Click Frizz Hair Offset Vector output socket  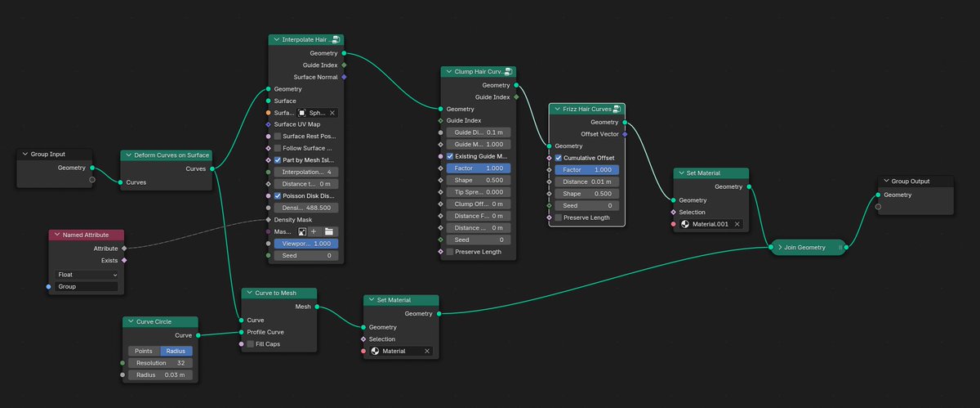(x=625, y=134)
